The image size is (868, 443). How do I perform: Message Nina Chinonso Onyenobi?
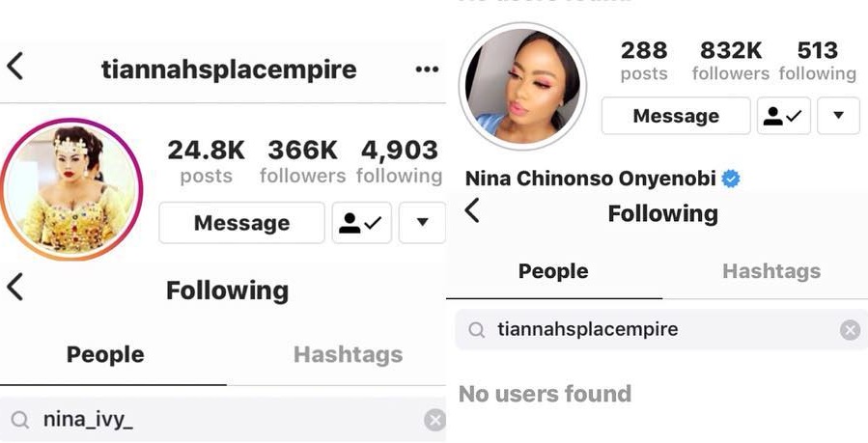coord(676,116)
